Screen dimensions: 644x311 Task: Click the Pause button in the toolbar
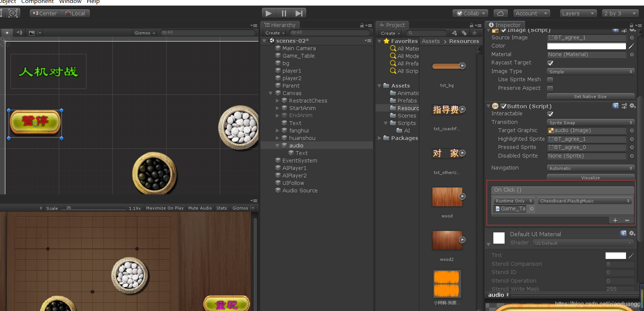[x=284, y=13]
